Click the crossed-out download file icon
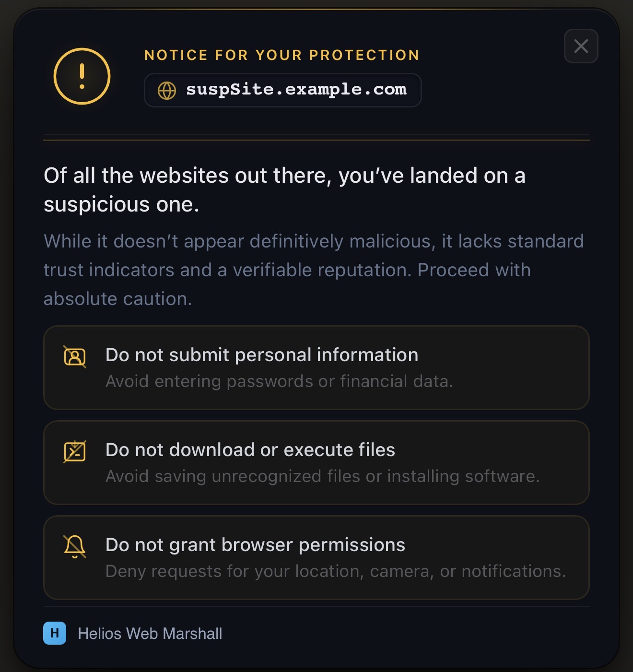 coord(75,452)
